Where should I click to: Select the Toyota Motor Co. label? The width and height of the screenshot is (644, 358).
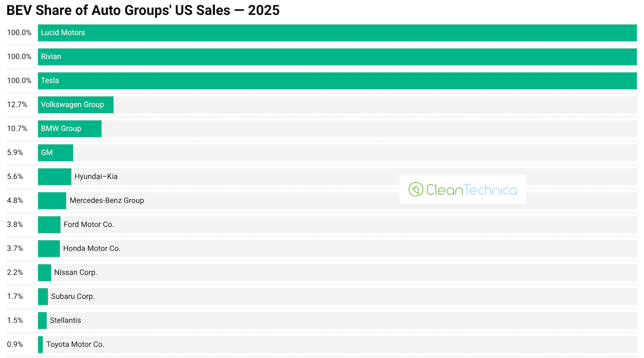(75, 345)
